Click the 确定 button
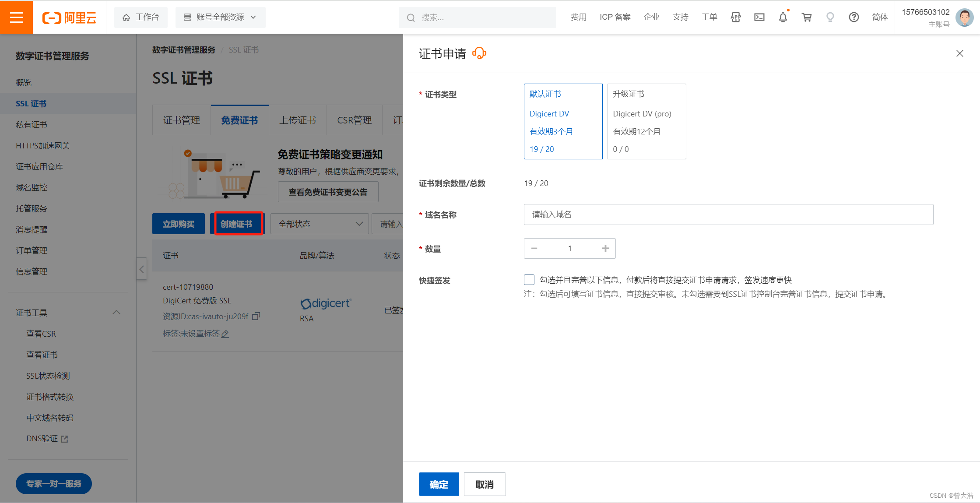 (x=439, y=484)
